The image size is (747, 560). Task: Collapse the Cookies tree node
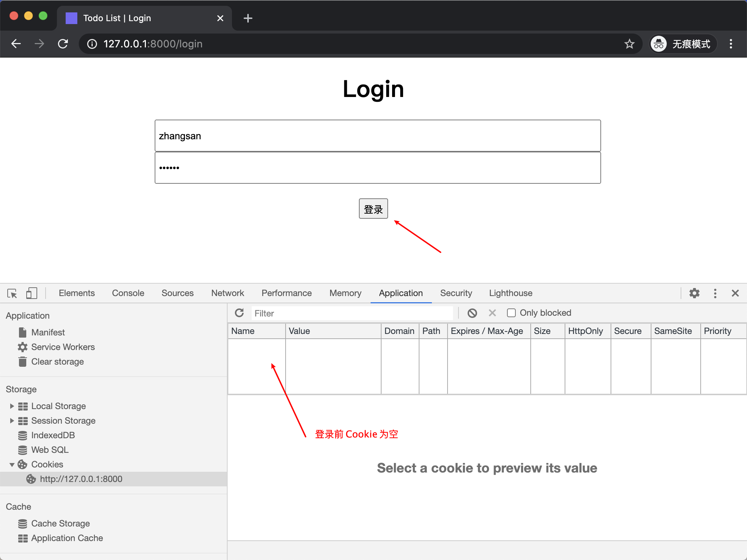[12, 464]
